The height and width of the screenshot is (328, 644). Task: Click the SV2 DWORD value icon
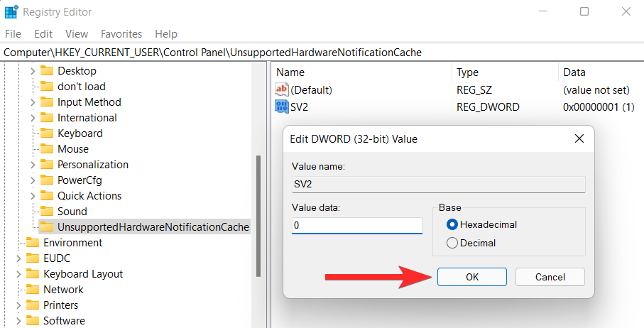pos(282,107)
